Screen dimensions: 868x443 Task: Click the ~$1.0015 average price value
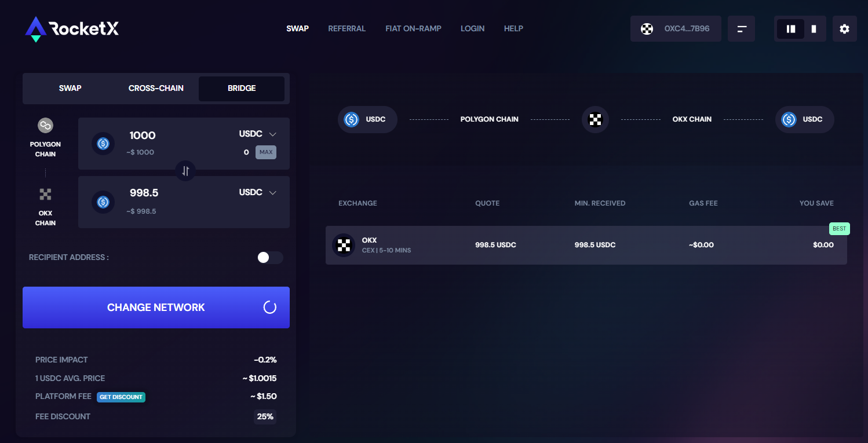click(x=260, y=378)
